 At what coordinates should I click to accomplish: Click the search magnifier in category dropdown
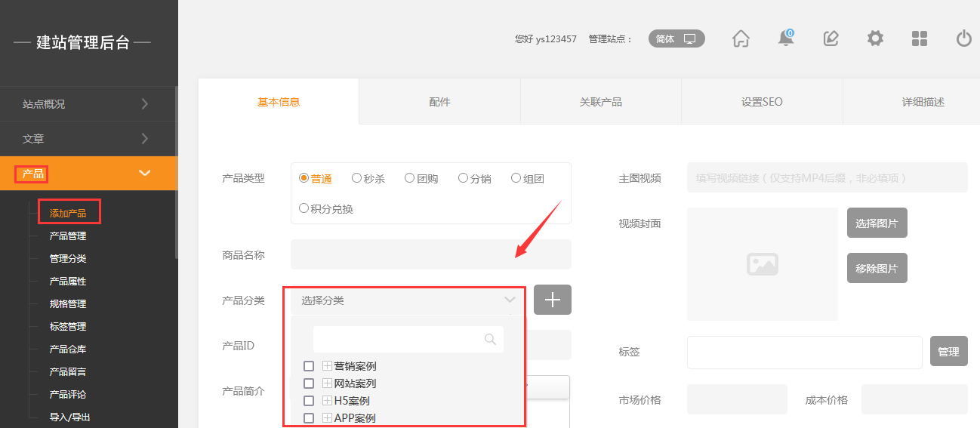490,340
